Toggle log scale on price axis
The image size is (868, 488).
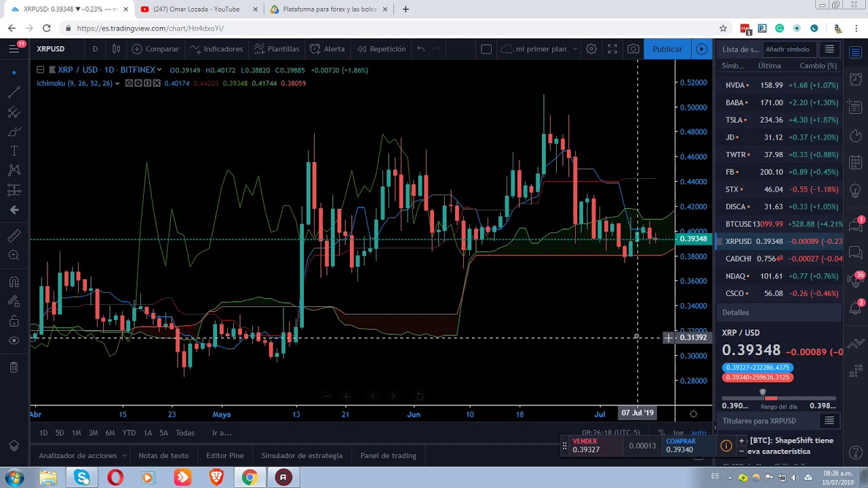[x=678, y=433]
